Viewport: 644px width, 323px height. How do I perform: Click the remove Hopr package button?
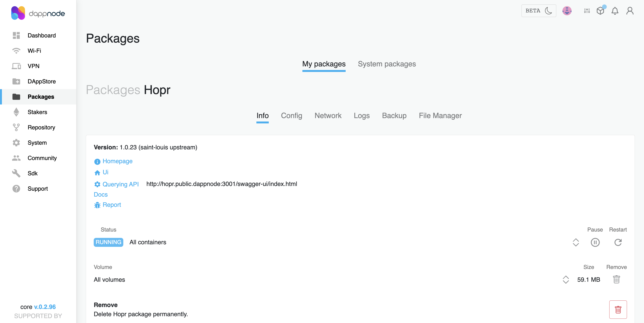pos(618,309)
